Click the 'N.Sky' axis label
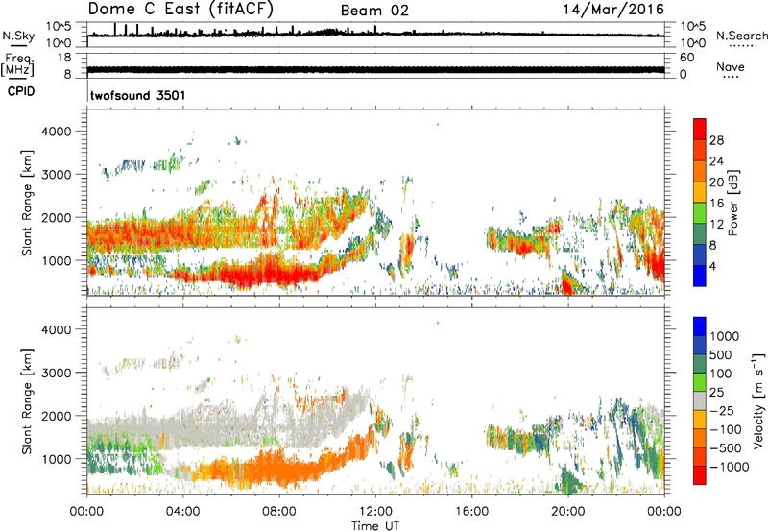This screenshot has height=532, width=768. tap(18, 36)
